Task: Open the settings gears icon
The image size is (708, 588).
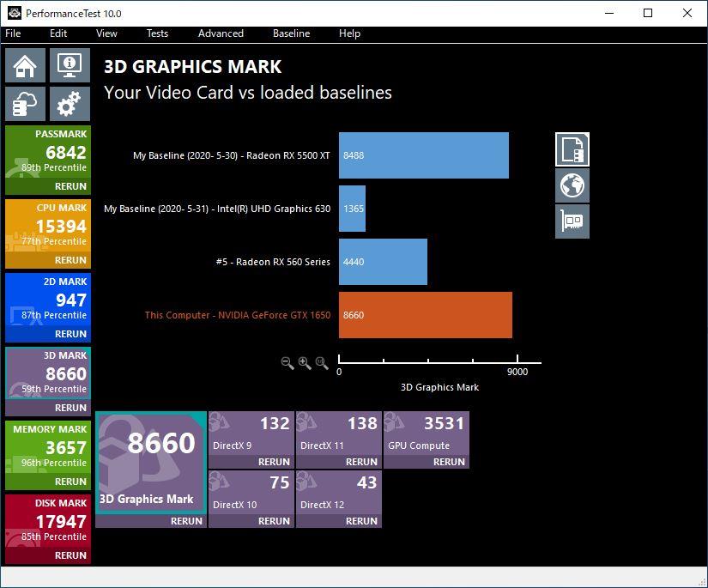Action: point(70,104)
